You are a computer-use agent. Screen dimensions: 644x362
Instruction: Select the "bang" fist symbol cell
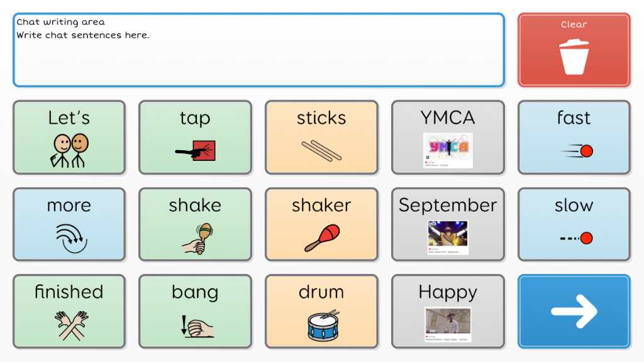pos(195,312)
